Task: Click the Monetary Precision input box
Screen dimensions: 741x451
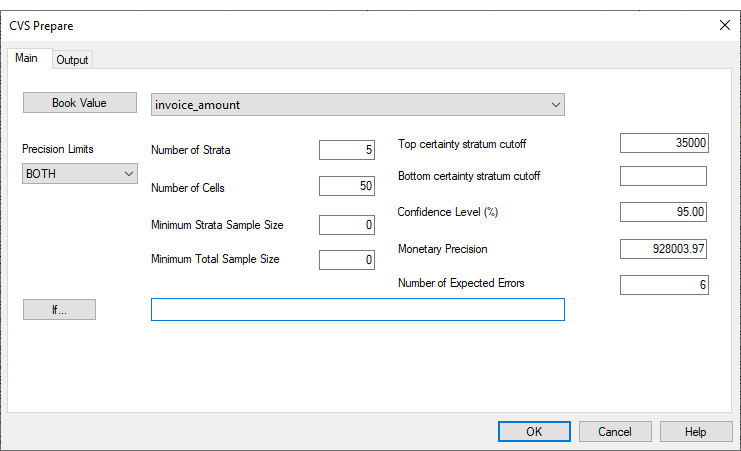Action: point(663,248)
